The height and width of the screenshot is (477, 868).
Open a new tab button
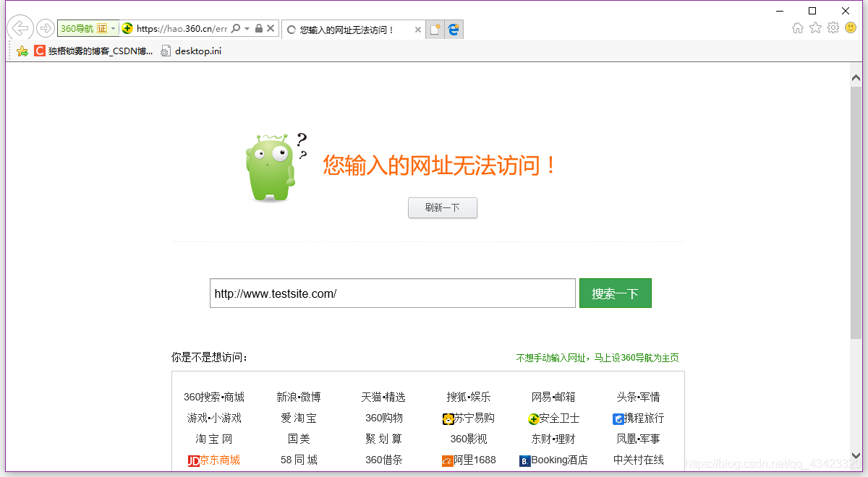(435, 30)
